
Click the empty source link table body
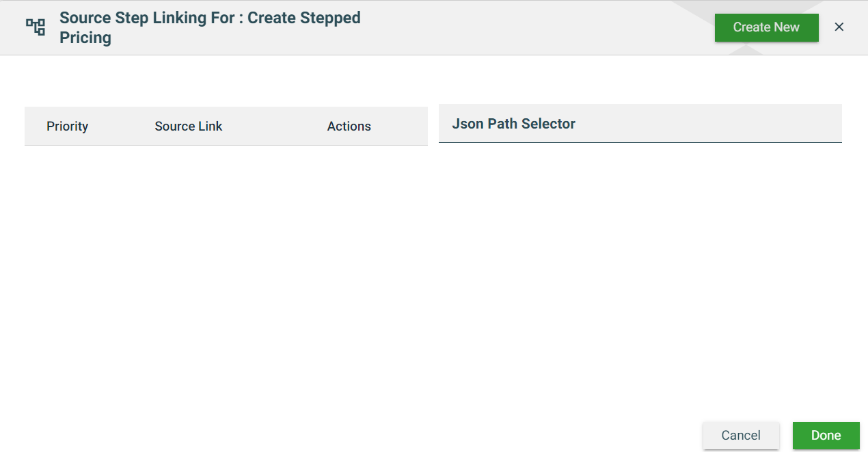226,274
